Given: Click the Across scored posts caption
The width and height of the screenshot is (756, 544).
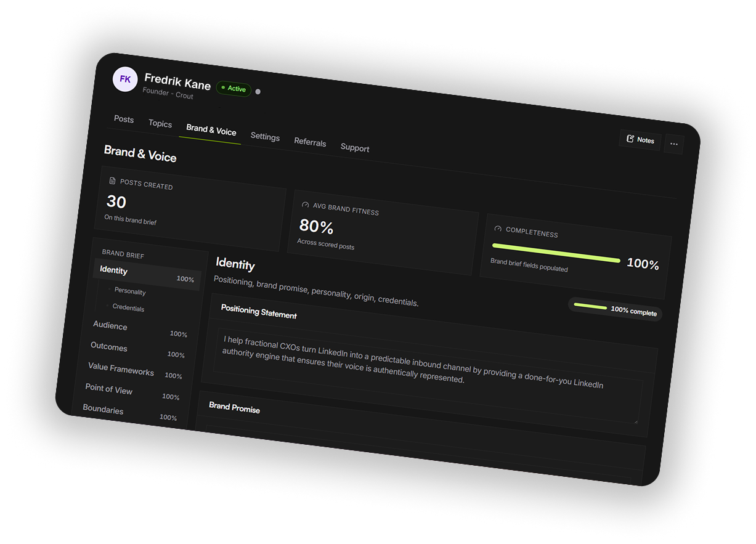Looking at the screenshot, I should tap(326, 244).
